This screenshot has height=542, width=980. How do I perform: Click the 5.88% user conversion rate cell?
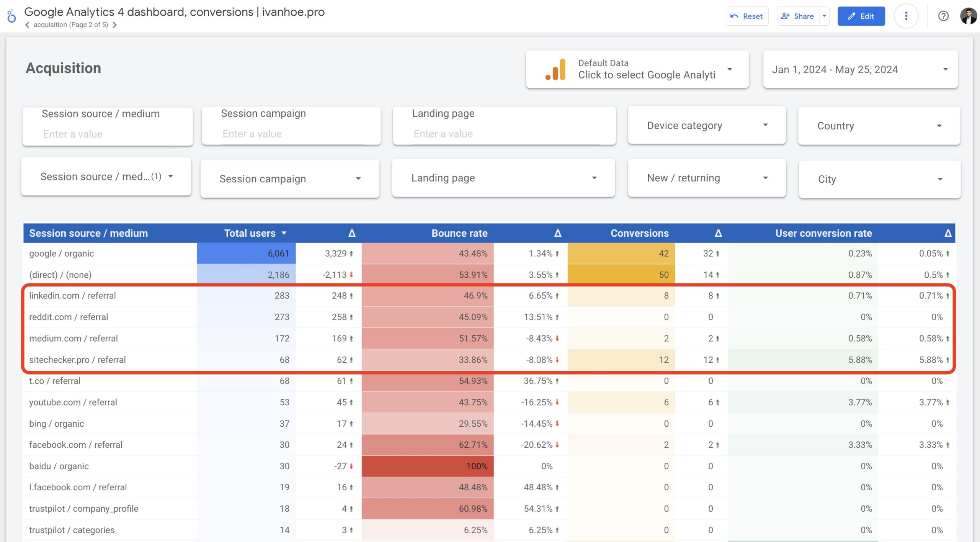(803, 360)
